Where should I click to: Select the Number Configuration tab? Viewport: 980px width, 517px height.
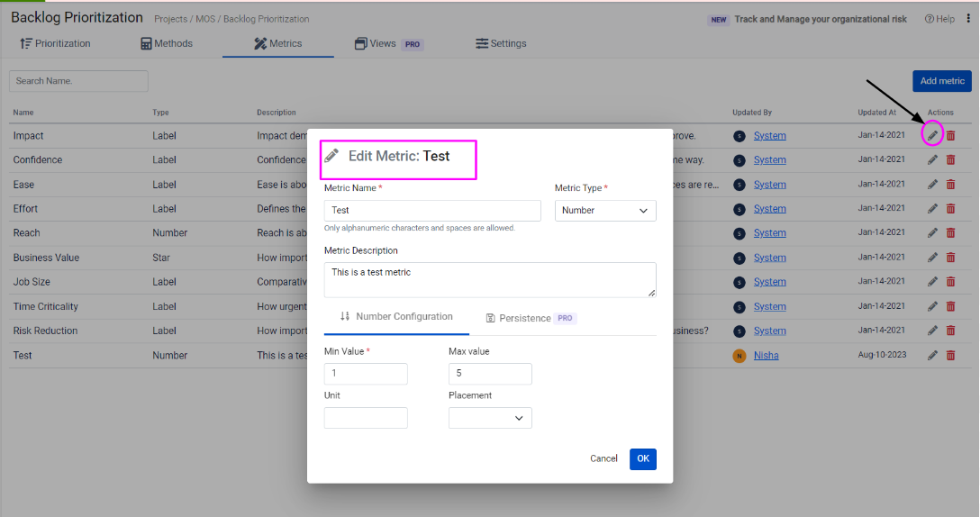tap(396, 317)
